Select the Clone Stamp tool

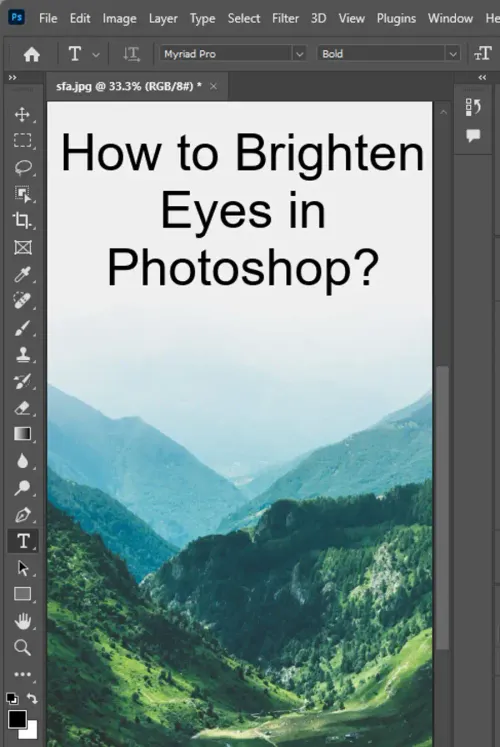click(x=22, y=354)
